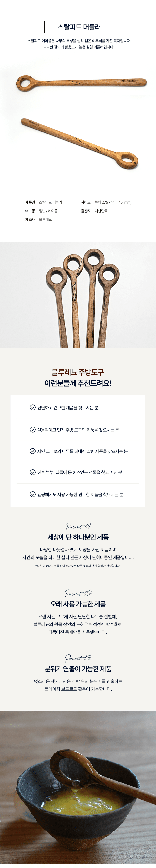The image size is (156, 868).
Task: Click the Point 02 script heading
Action: point(78,593)
